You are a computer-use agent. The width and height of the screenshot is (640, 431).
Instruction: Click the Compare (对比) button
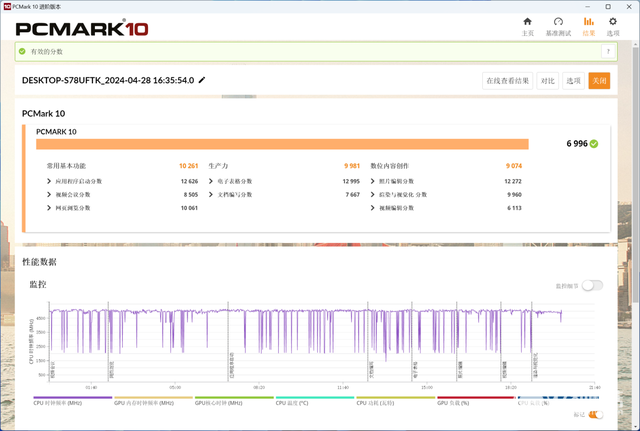(x=547, y=81)
